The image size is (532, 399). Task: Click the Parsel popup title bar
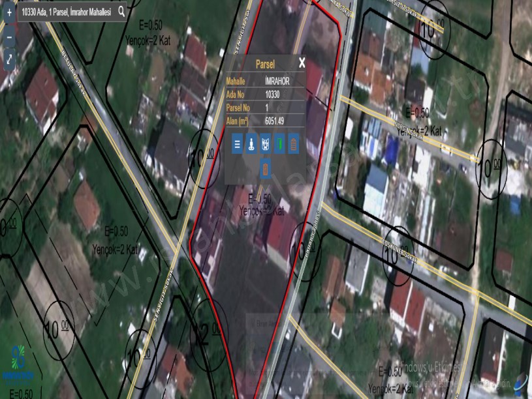264,63
